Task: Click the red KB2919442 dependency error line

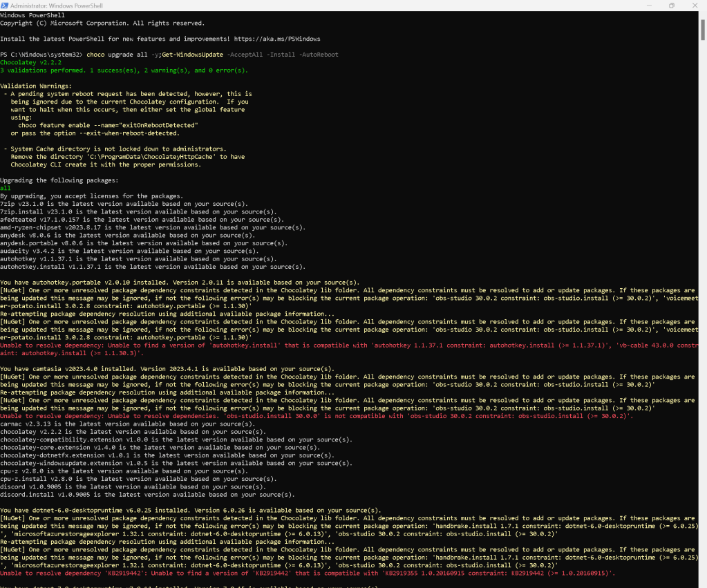Action: point(308,573)
